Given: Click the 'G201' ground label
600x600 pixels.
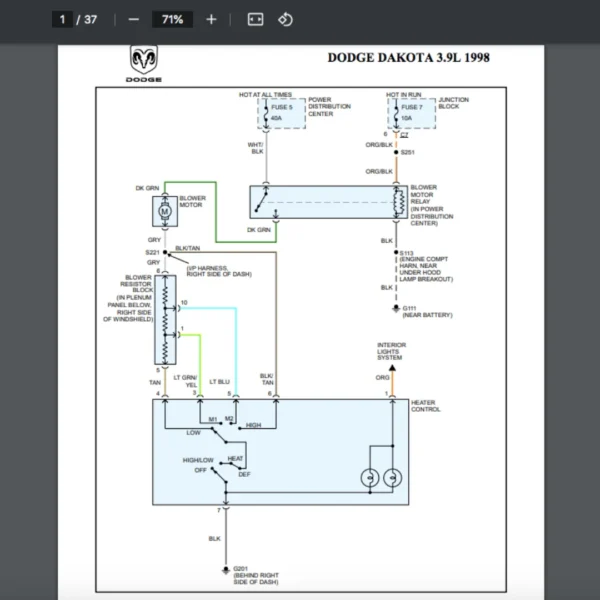Looking at the screenshot, I should click(240, 569).
